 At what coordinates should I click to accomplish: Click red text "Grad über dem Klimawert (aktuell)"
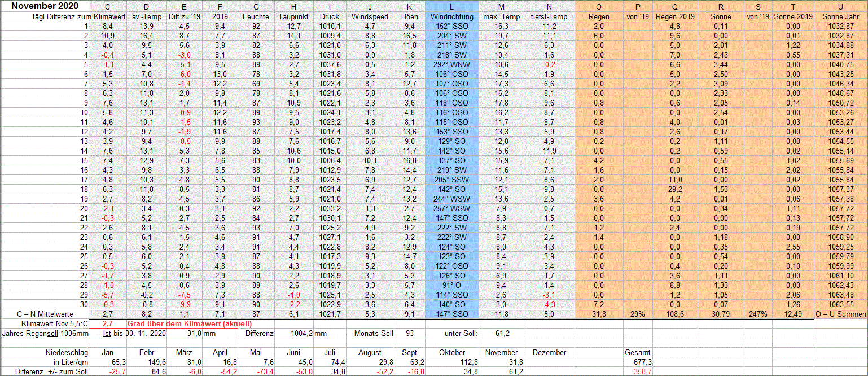click(189, 324)
